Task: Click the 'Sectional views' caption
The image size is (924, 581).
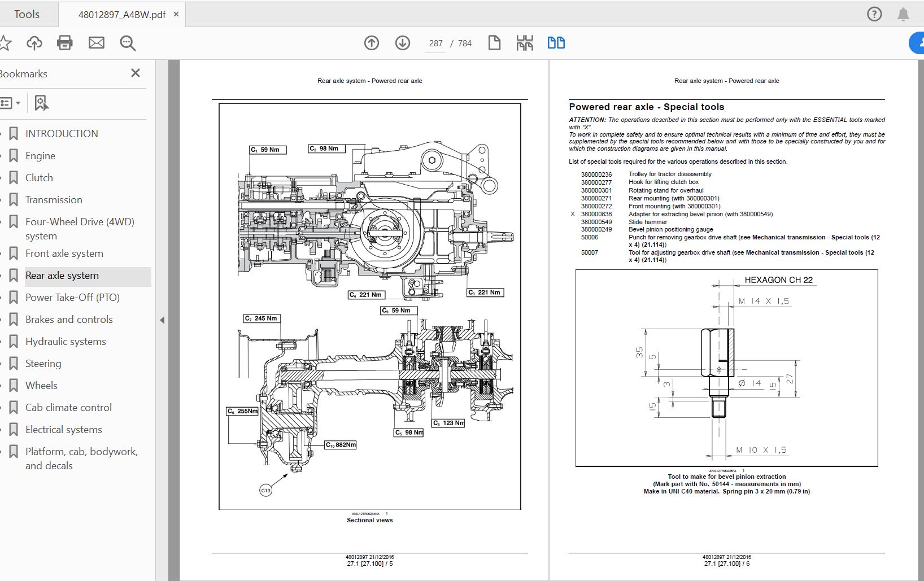Action: pos(370,520)
